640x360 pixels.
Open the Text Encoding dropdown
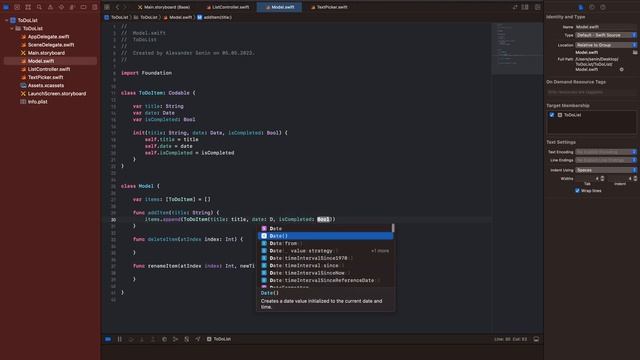click(606, 152)
